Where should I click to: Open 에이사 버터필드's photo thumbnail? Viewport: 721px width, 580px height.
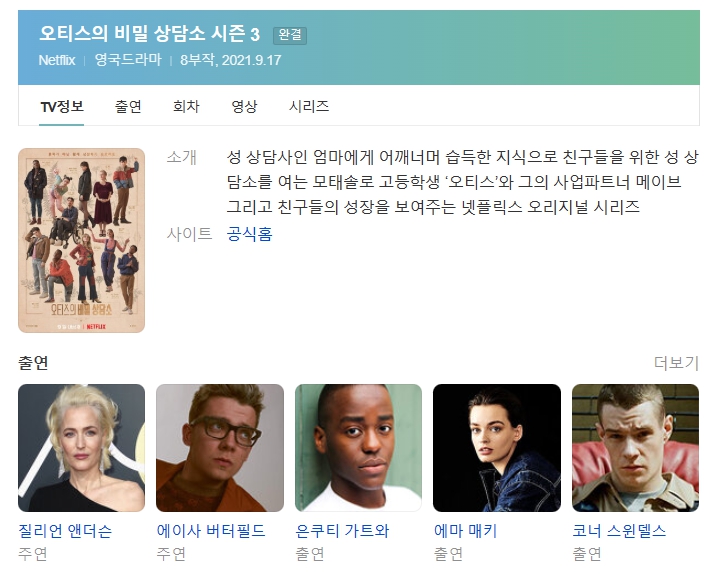tap(220, 448)
